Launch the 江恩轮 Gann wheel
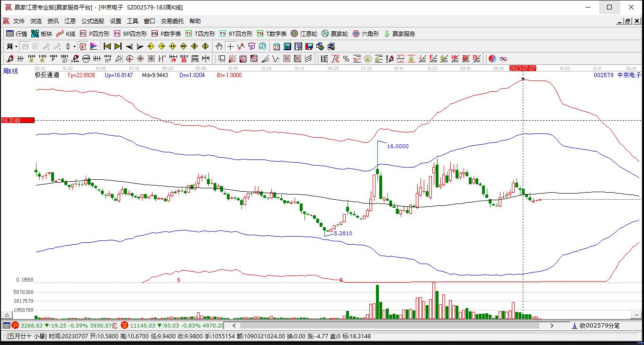This screenshot has width=644, height=345. pyautogui.click(x=304, y=34)
